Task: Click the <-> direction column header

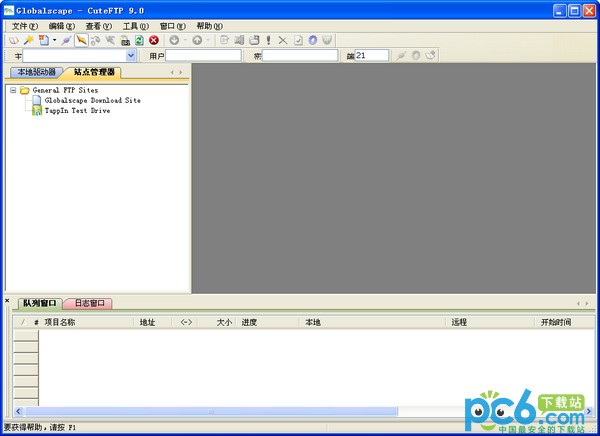Action: [x=186, y=322]
